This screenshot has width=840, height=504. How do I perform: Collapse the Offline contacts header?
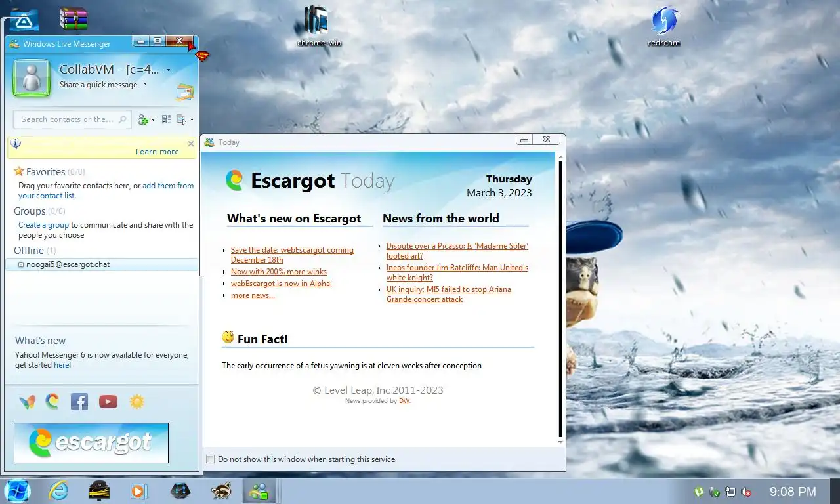pyautogui.click(x=35, y=251)
